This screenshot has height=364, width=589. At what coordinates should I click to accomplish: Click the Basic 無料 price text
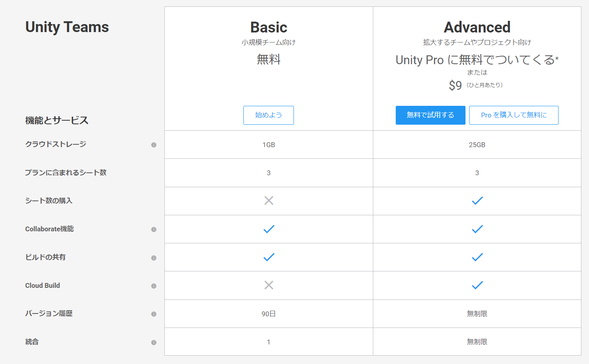coord(269,59)
